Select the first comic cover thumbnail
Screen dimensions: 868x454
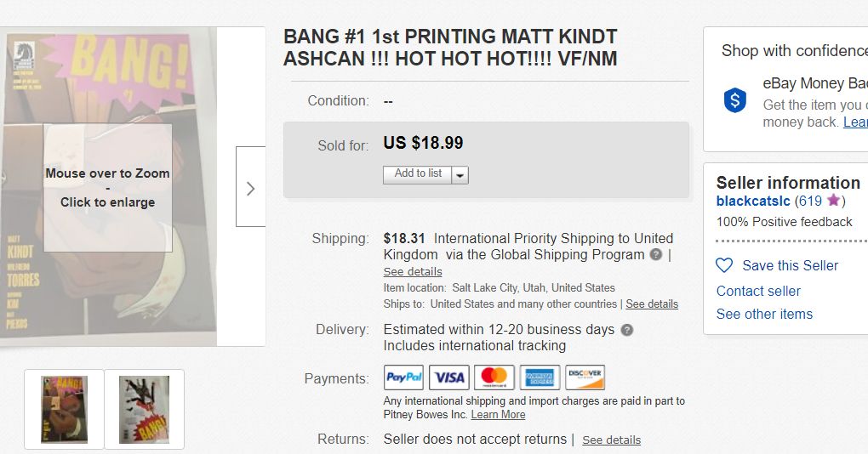65,409
